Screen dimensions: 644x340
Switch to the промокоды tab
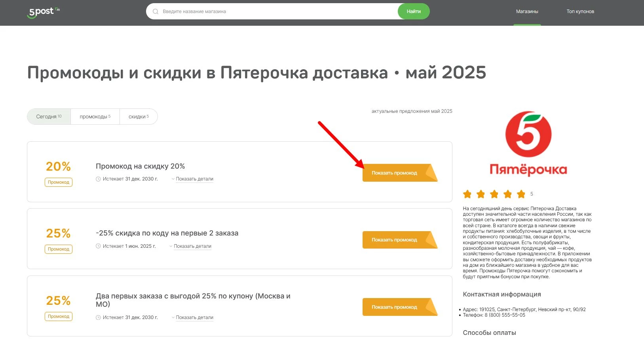coord(95,116)
